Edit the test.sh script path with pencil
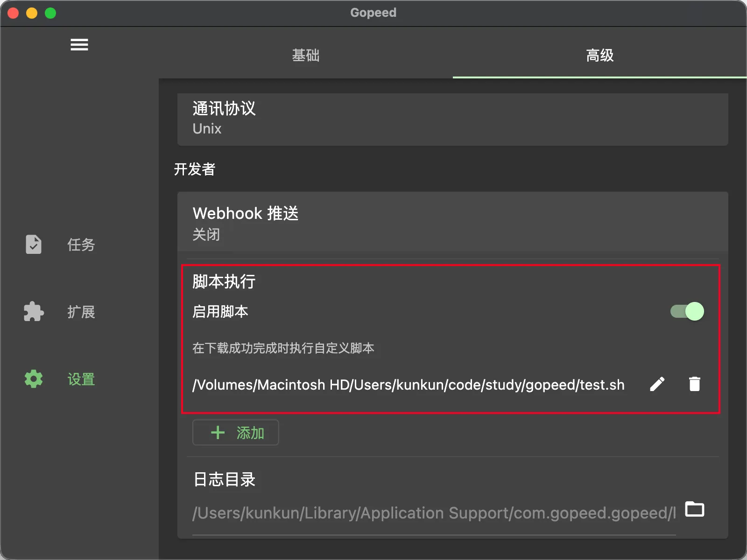Screen dimensions: 747x560 pyautogui.click(x=657, y=384)
